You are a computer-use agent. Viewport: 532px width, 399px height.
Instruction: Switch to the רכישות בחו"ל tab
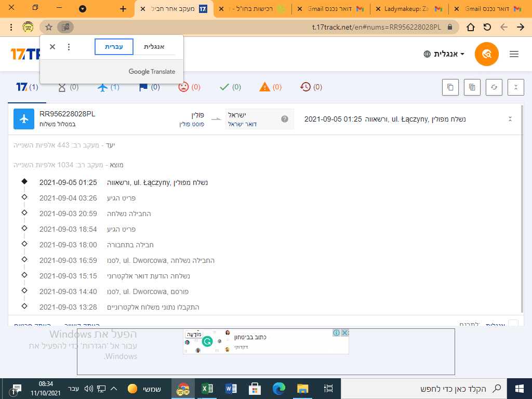point(253,9)
